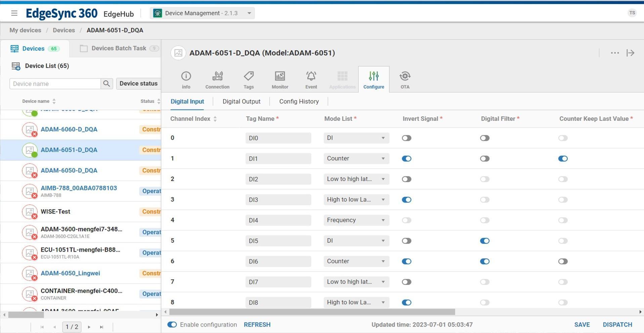Click the REFRESH button
Image resolution: width=644 pixels, height=333 pixels.
257,325
